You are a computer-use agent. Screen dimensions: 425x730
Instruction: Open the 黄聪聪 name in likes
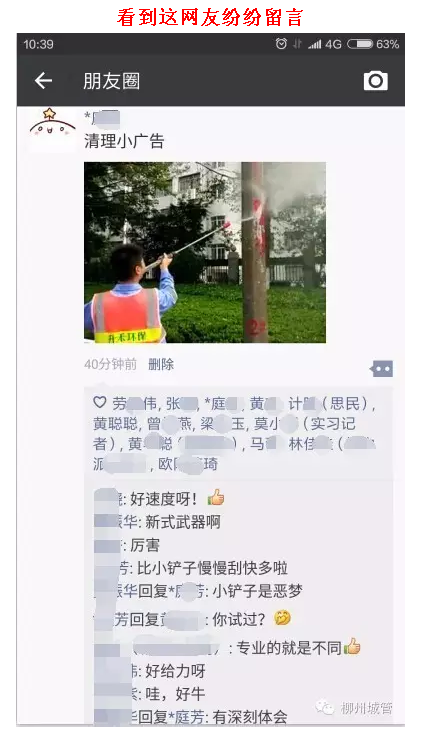pos(115,424)
